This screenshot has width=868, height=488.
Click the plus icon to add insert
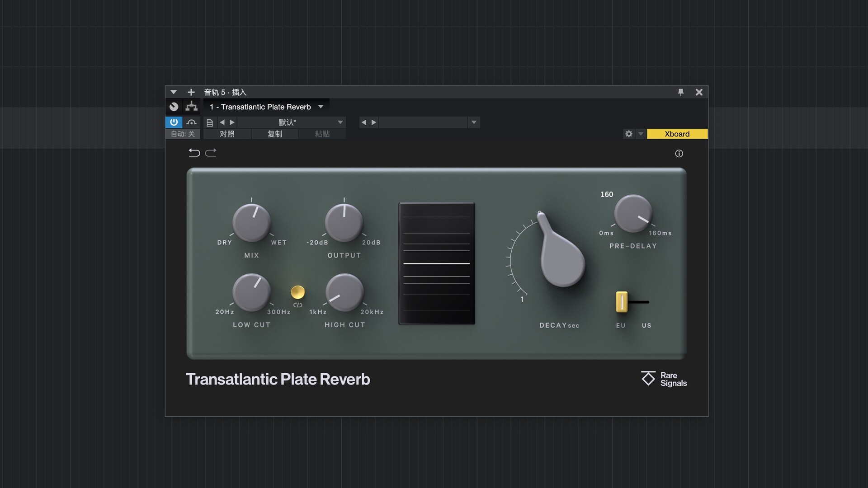(191, 92)
